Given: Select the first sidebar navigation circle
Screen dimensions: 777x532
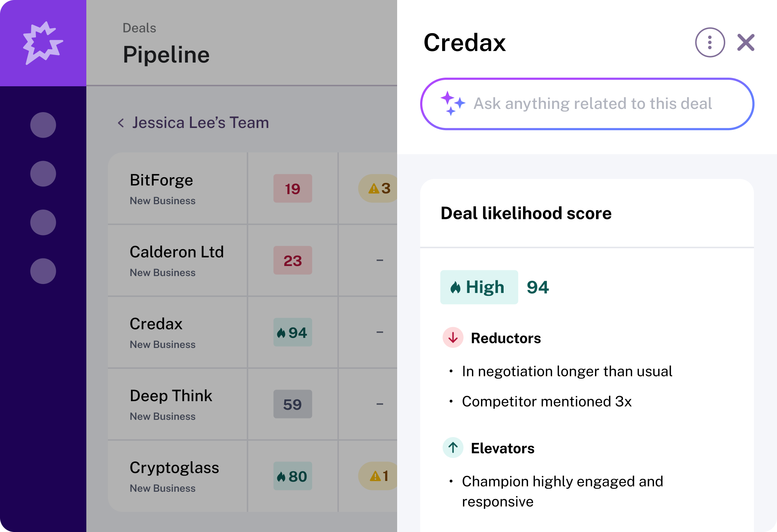Looking at the screenshot, I should 43,125.
